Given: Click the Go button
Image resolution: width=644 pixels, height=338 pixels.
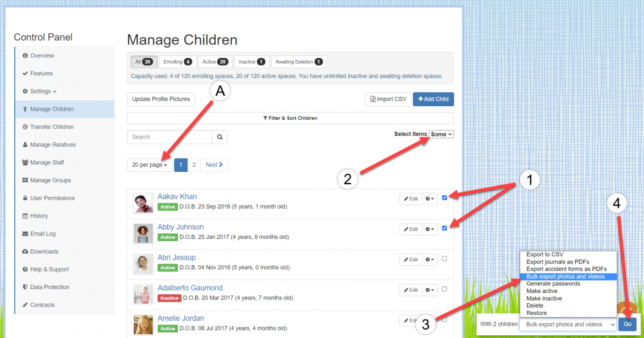Looking at the screenshot, I should point(627,324).
